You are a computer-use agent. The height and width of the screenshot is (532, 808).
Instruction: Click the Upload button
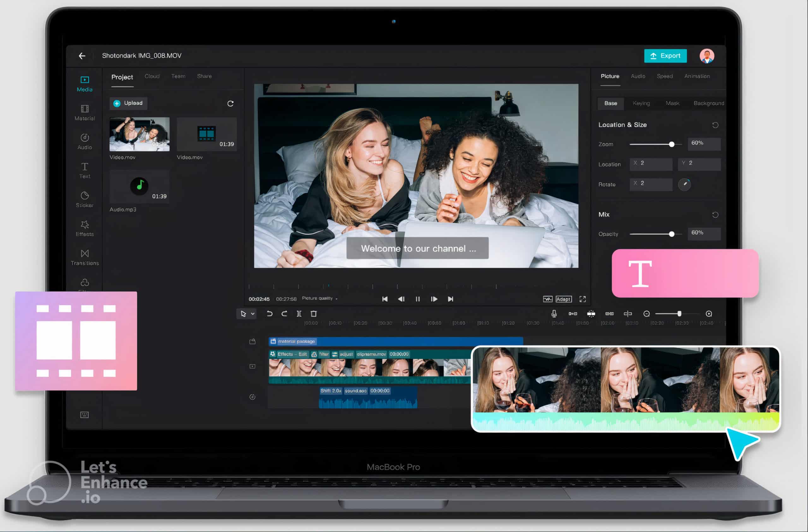click(128, 103)
